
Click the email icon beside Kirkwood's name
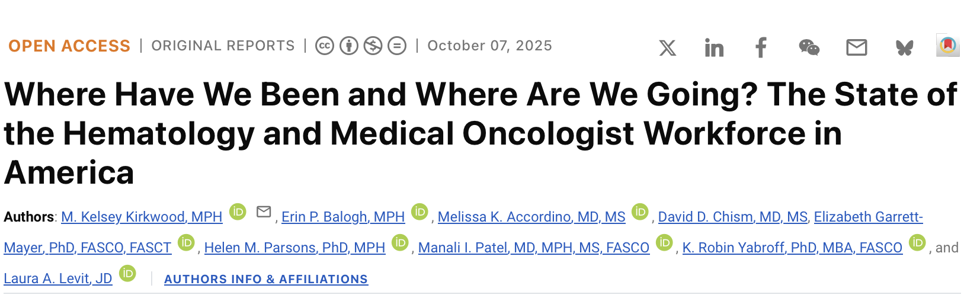264,212
